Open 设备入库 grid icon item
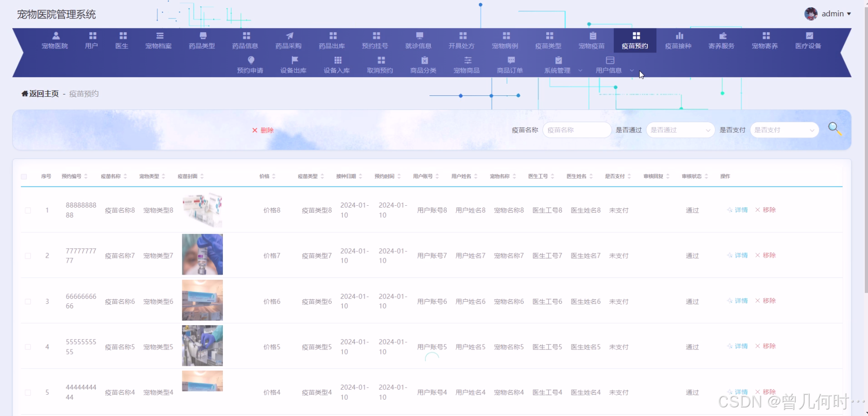Image resolution: width=868 pixels, height=416 pixels. pyautogui.click(x=337, y=65)
